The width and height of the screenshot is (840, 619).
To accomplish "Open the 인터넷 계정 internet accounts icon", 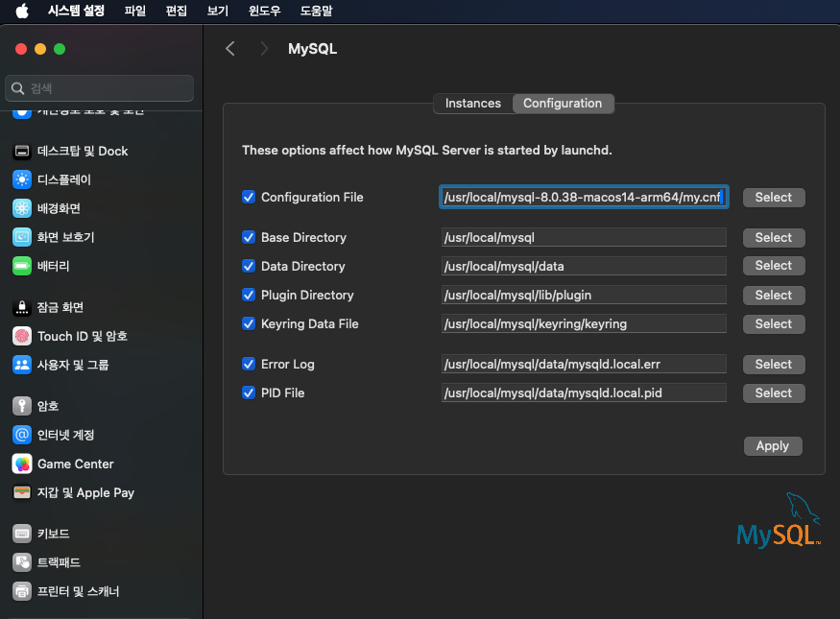I will (x=22, y=435).
